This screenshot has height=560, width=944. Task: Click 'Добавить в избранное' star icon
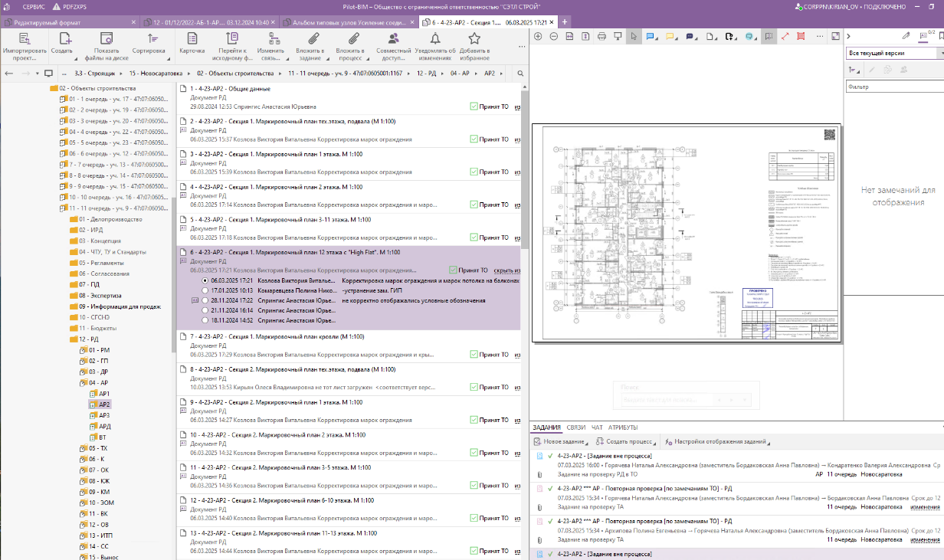point(474,39)
